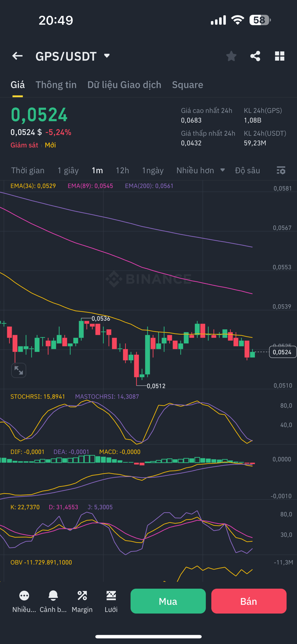Tap the large 0,0524 price
Screen dimensions: 297x644
pyautogui.click(x=39, y=115)
